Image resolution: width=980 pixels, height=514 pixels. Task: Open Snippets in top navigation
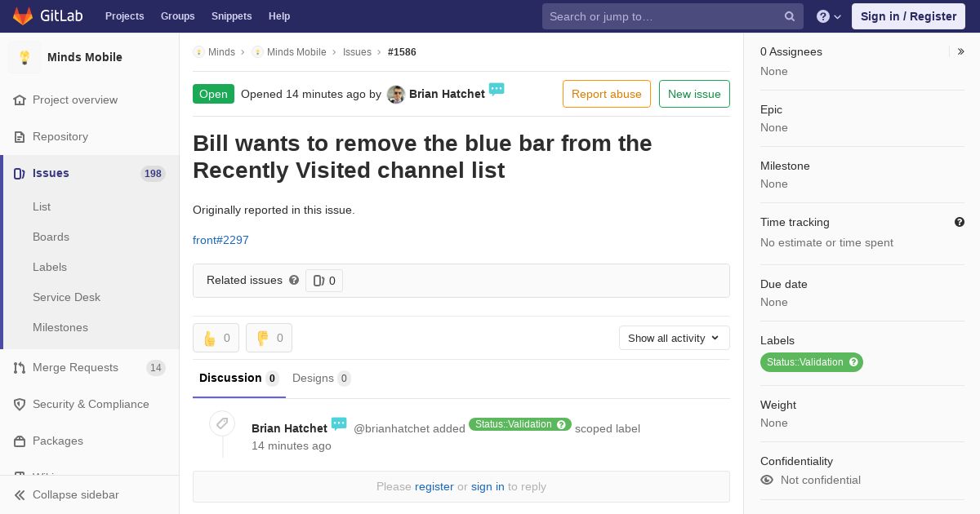pos(231,16)
